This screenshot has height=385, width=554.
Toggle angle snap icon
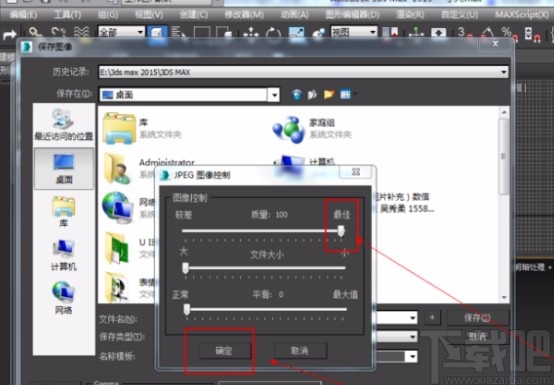point(487,33)
